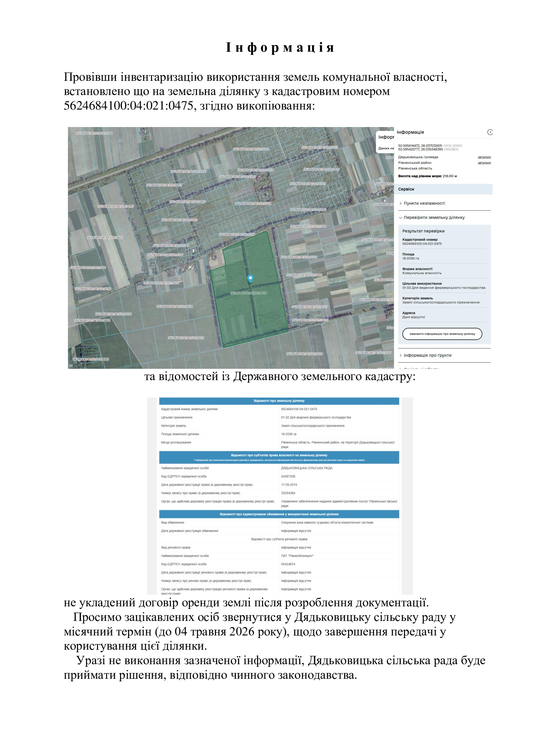
Task: Expand the Інформація про ґрунти section
Action: 427,355
